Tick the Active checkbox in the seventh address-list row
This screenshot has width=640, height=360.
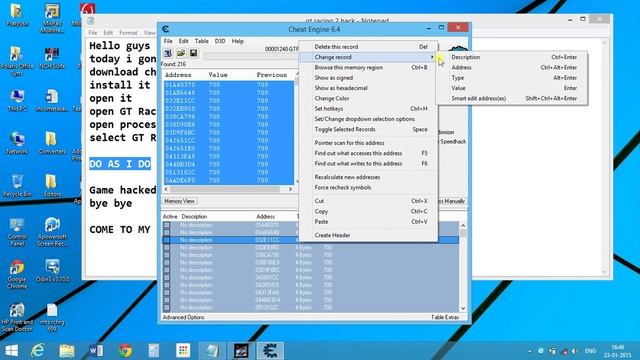(x=167, y=270)
